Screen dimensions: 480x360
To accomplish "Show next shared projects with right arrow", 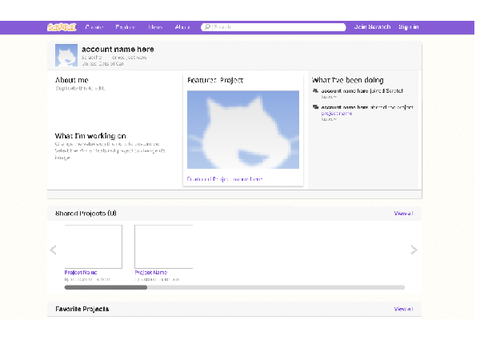I will pyautogui.click(x=414, y=250).
